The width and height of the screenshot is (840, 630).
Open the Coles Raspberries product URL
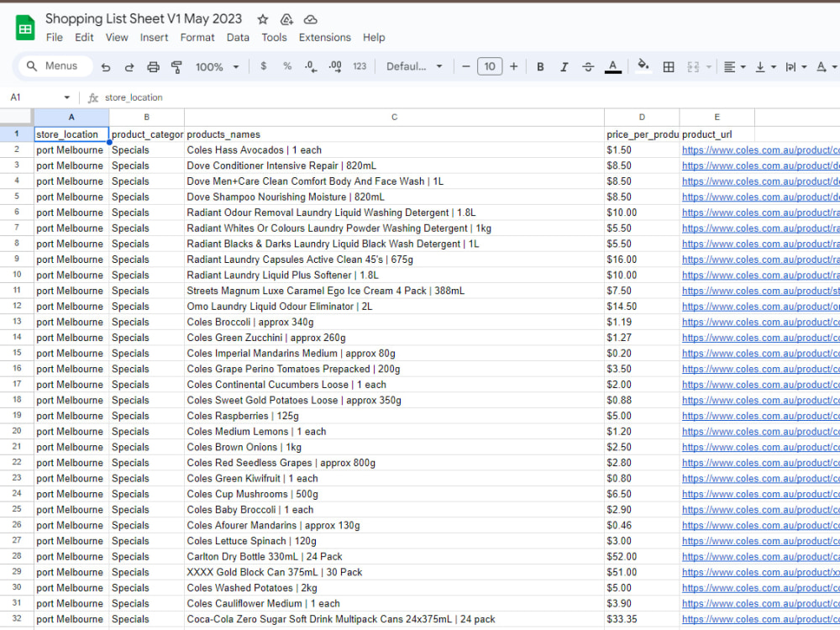[x=761, y=416]
